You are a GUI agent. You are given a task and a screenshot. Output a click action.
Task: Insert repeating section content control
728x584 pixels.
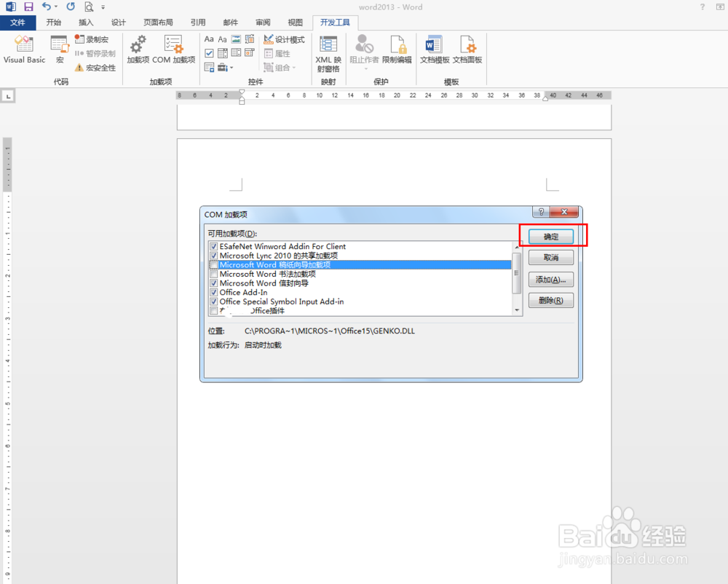[x=209, y=67]
